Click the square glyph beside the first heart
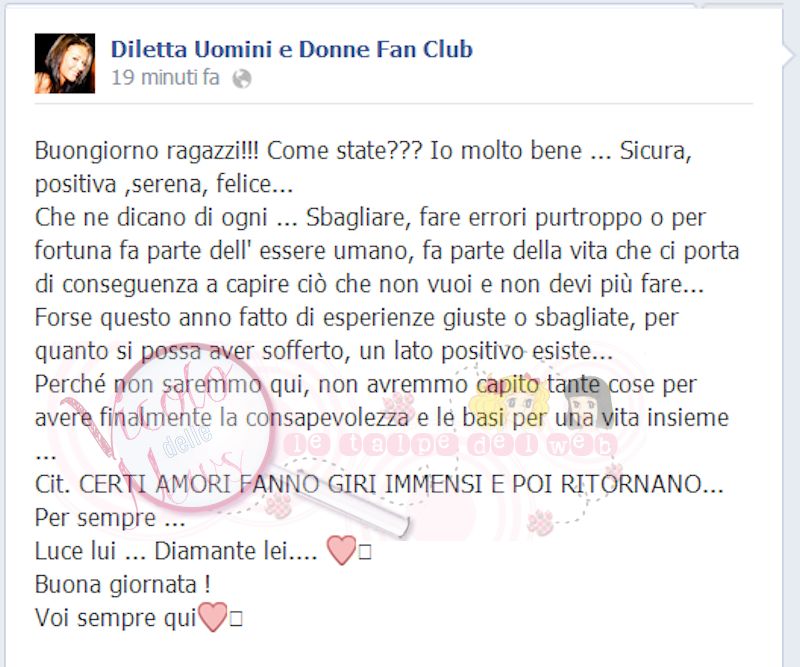The width and height of the screenshot is (800, 667). pyautogui.click(x=364, y=552)
